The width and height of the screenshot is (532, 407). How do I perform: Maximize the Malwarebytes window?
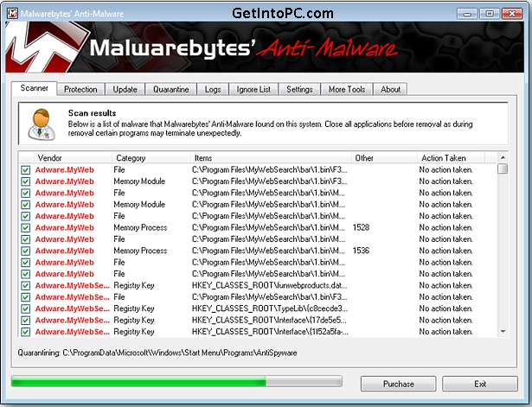pos(490,14)
